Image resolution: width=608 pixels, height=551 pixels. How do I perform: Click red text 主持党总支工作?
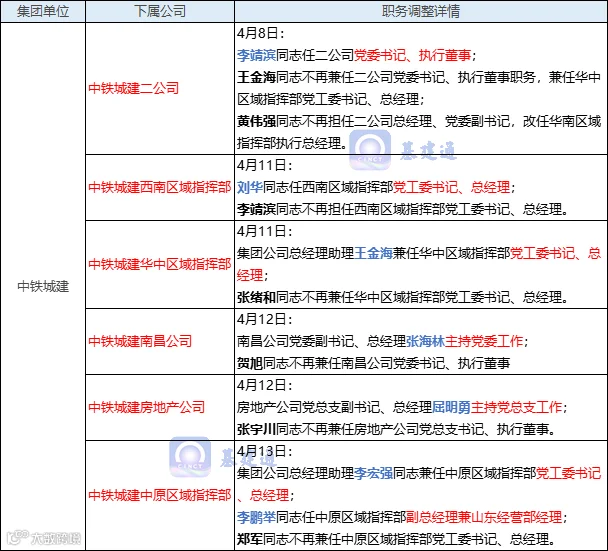coord(516,407)
